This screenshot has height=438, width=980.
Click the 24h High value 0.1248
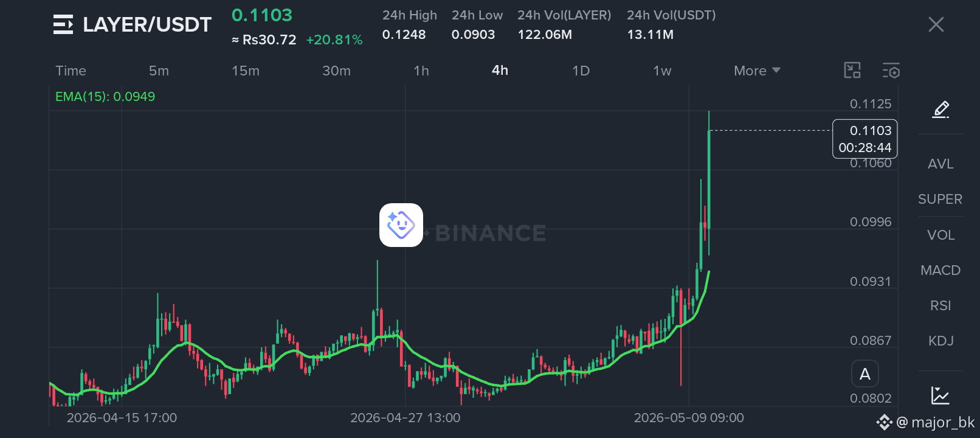(x=404, y=35)
